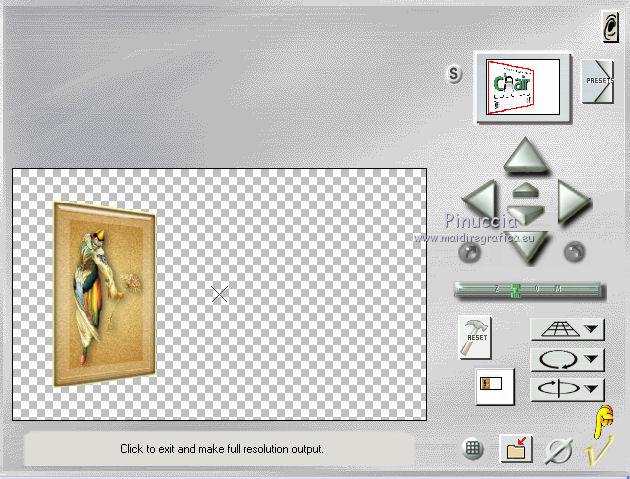Screen dimensions: 630x479
Task: Toggle the grid display button
Action: pos(473,448)
